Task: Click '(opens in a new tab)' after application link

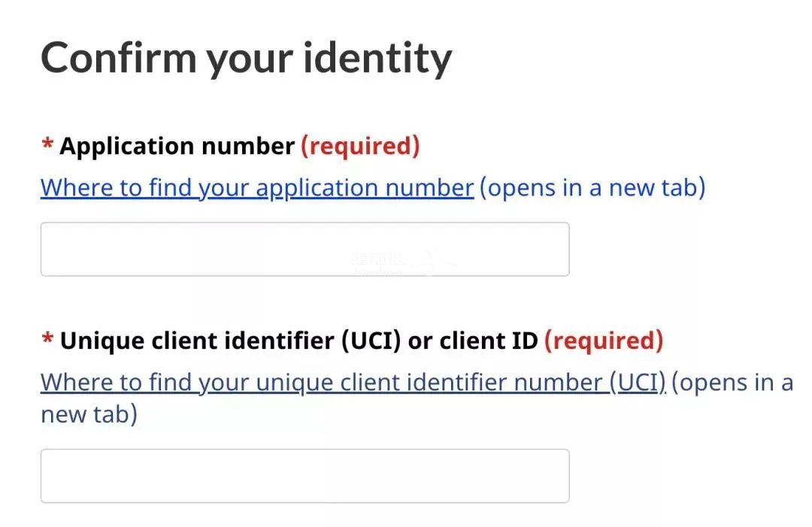Action: (x=592, y=187)
